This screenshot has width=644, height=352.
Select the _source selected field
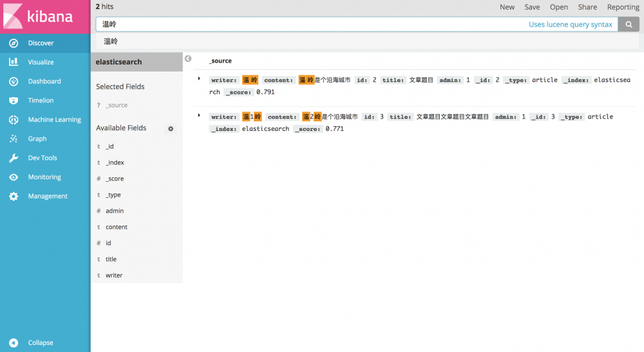[116, 105]
